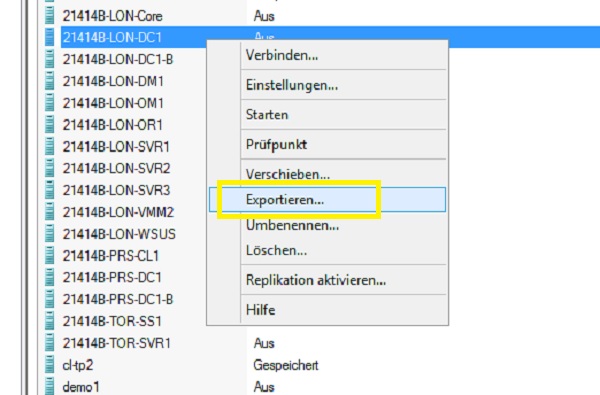Image resolution: width=600 pixels, height=395 pixels.
Task: Click the cl-tp2 VM icon
Action: click(49, 365)
